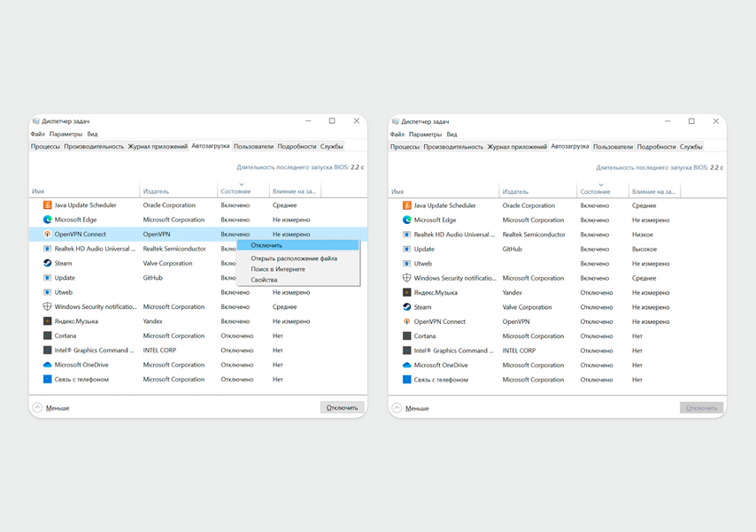Select Update row GitHub publisher in right window
This screenshot has width=756, height=532.
512,249
